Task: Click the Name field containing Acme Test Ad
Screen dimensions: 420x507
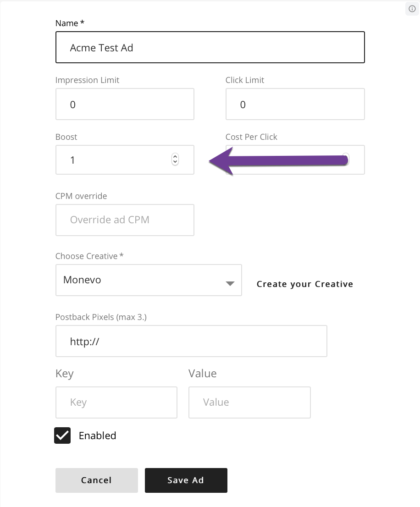Action: click(210, 47)
